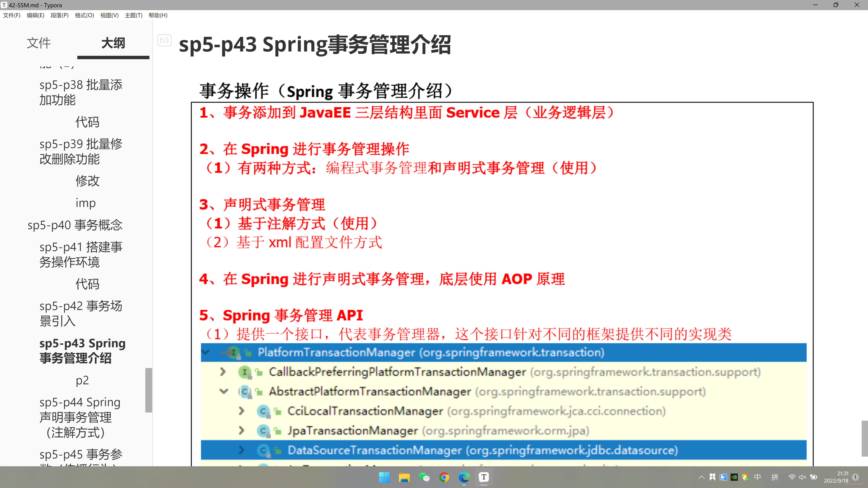This screenshot has height=488, width=868.
Task: Open the 段落(P) menu
Action: click(x=60, y=15)
